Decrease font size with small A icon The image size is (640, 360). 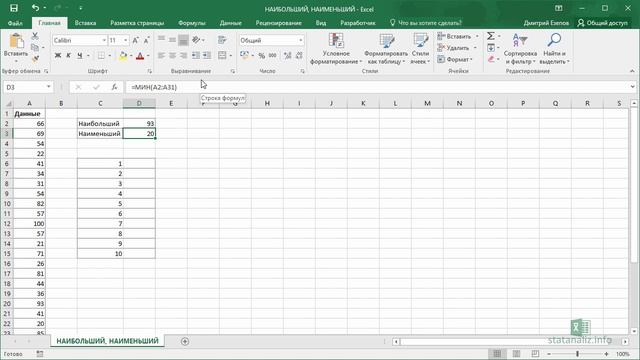coord(146,40)
